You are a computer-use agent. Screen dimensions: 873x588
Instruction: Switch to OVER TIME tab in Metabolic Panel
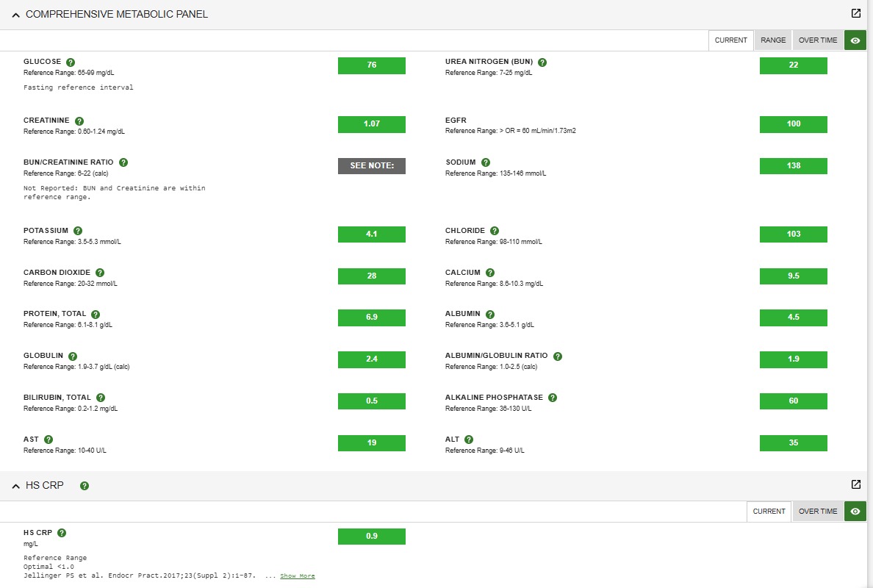coord(818,40)
